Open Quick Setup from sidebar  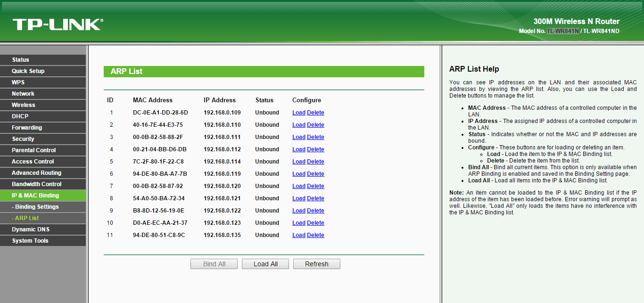pyautogui.click(x=28, y=71)
